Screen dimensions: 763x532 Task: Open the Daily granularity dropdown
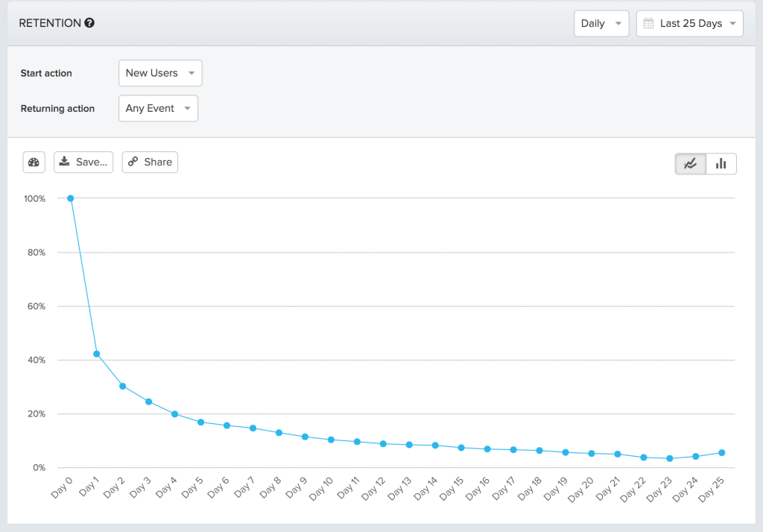601,23
